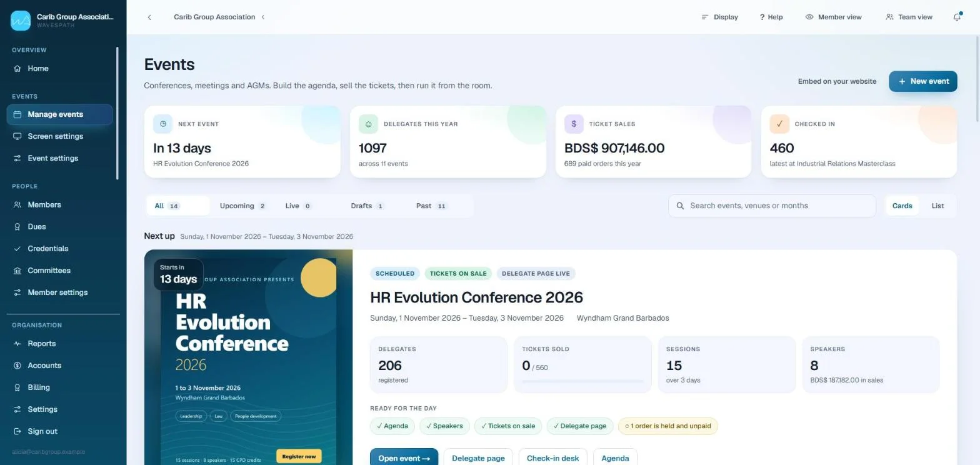Expand the Carib Group Association breadcrumb chevron
The image size is (980, 465).
coord(263,17)
